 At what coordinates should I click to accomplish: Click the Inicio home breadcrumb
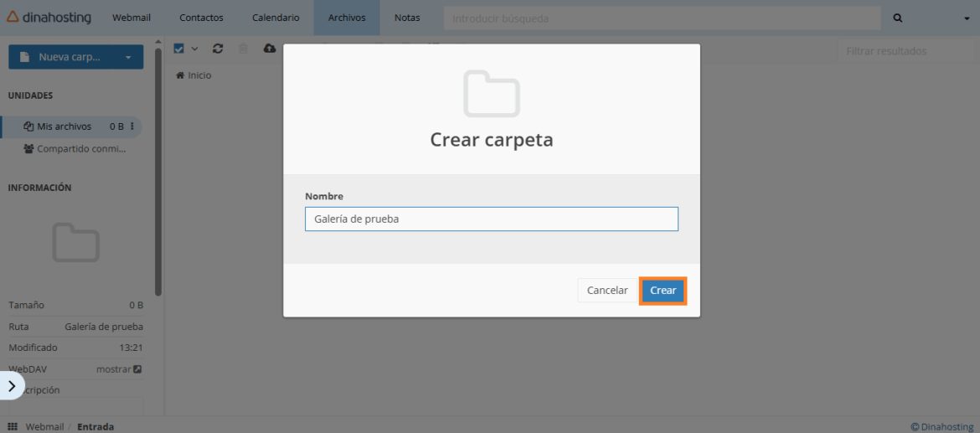pyautogui.click(x=193, y=75)
